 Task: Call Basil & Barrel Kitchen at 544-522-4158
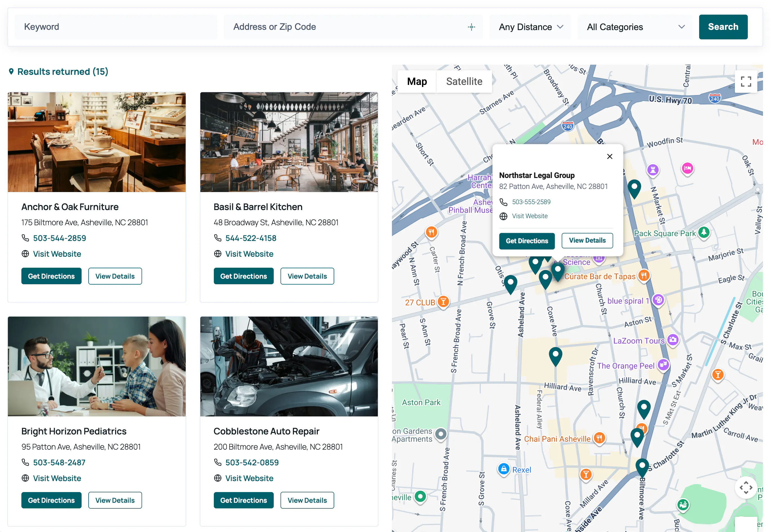pyautogui.click(x=251, y=238)
